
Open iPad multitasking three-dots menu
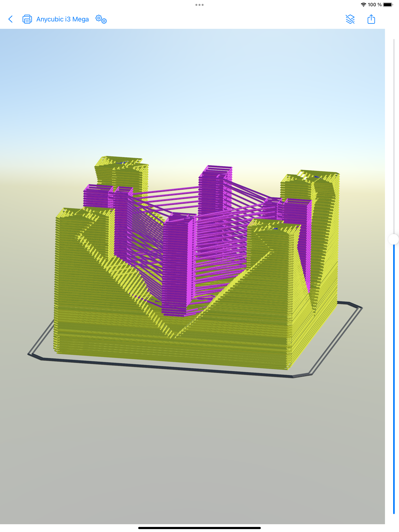[x=199, y=5]
